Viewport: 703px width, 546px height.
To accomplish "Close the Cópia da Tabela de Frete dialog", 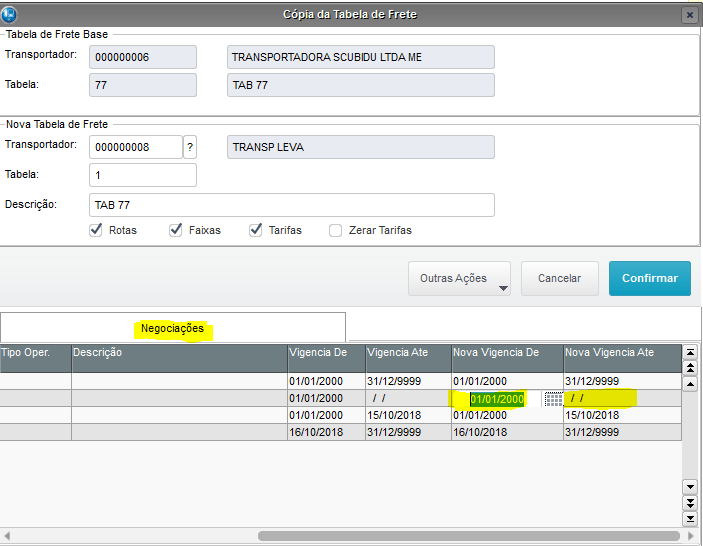I will (690, 15).
